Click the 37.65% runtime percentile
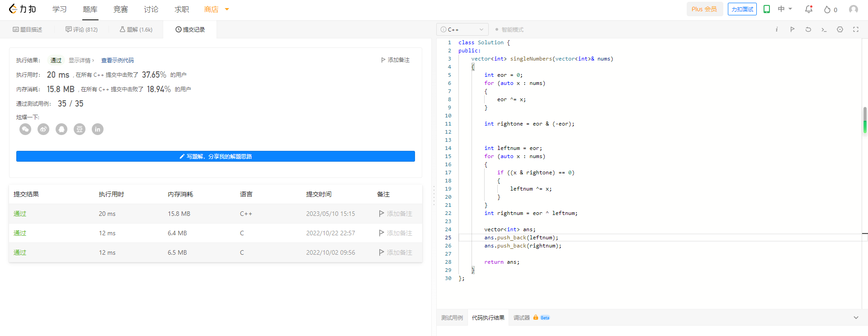The width and height of the screenshot is (868, 336). click(x=154, y=75)
